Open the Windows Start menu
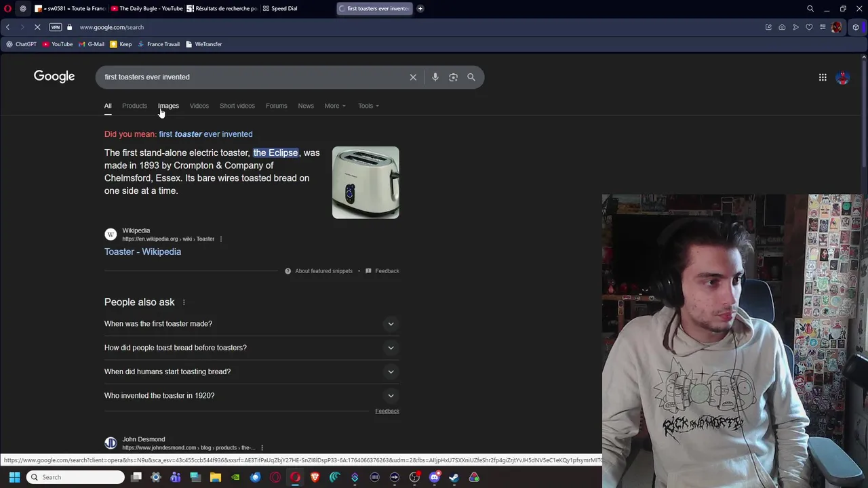868x488 pixels. (14, 477)
